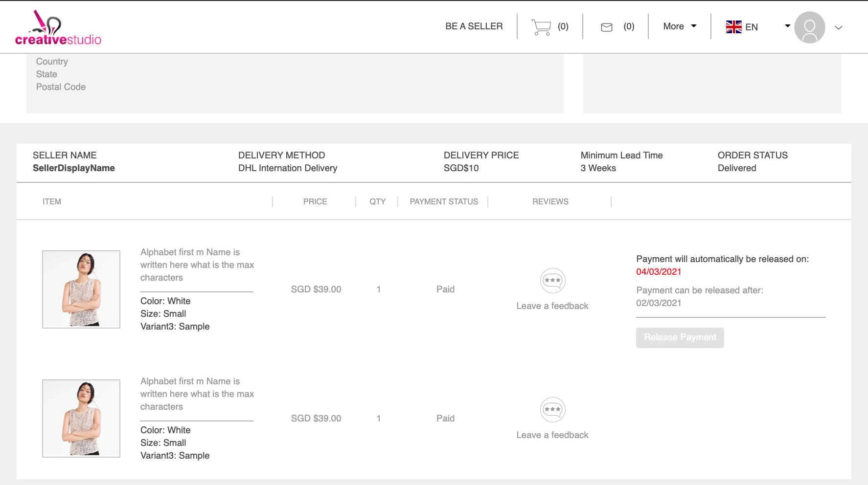Click the user profile avatar

click(809, 27)
